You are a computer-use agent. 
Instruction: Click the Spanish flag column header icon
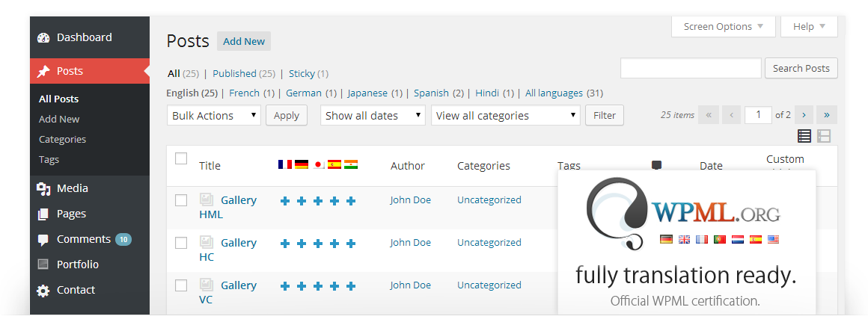click(x=334, y=164)
